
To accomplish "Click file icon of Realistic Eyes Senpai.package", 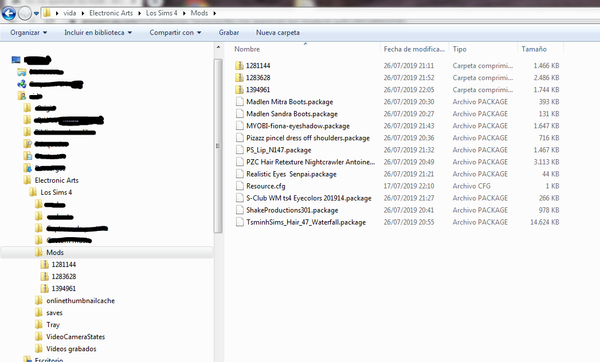I will point(240,174).
